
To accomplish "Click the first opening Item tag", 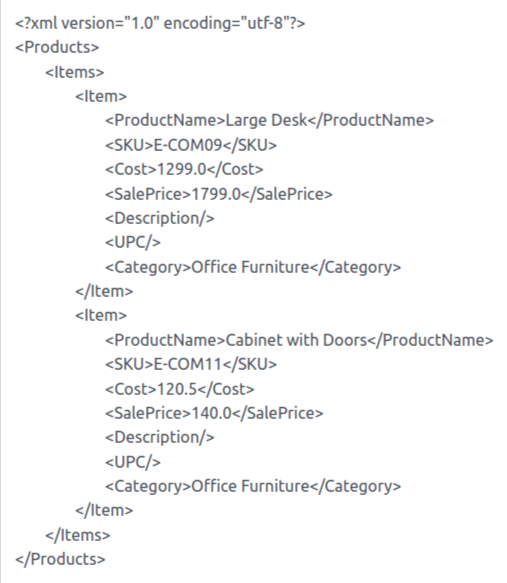I will pos(101,96).
